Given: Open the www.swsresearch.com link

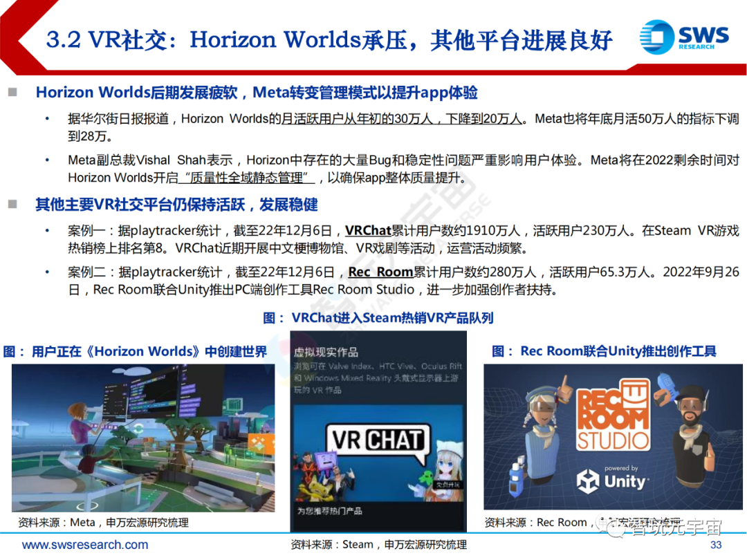Looking at the screenshot, I should pos(85,544).
